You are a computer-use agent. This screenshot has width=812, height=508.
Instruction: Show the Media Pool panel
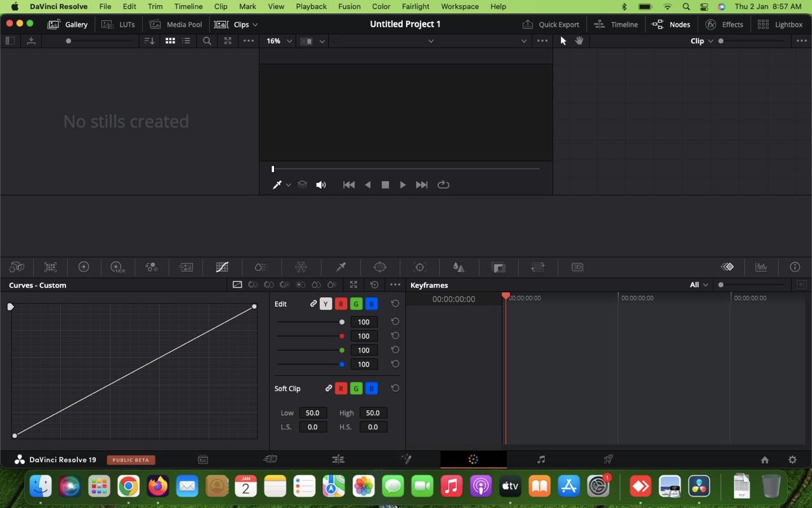[x=176, y=25]
